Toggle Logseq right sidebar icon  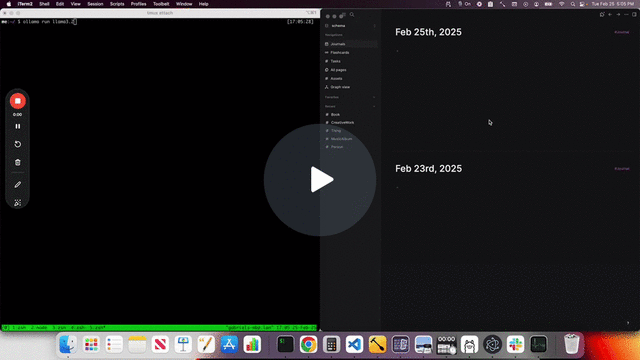634,15
